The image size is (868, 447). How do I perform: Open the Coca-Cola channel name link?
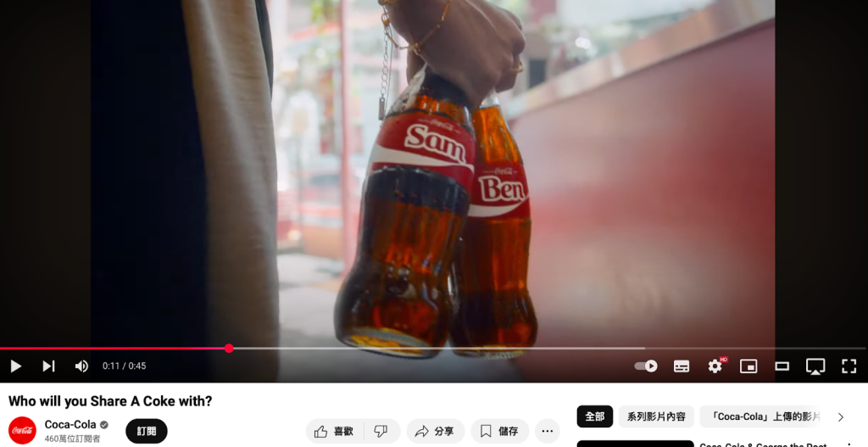(70, 424)
